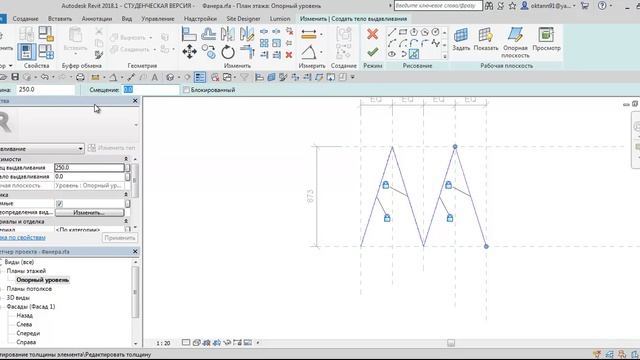Image resolution: width=640 pixels, height=360 pixels.
Task: Toggle the upper lock on the right triangle
Action: tap(449, 185)
